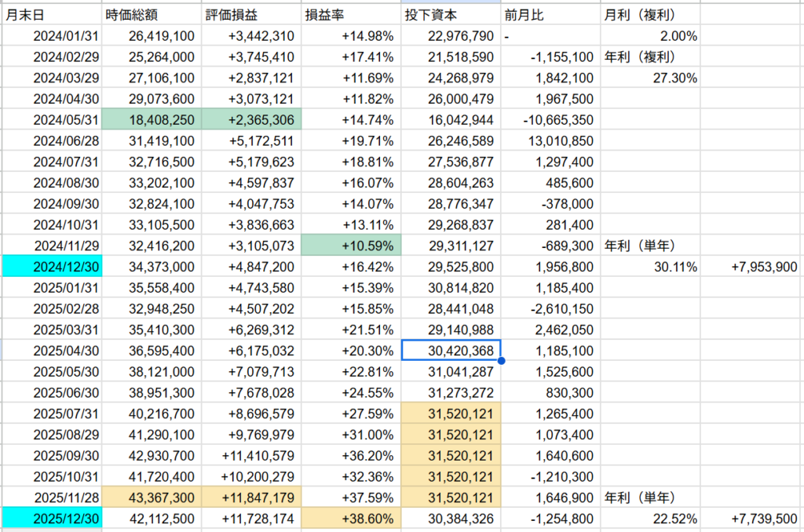This screenshot has width=804, height=532.
Task: Select the orange-highlighted +38.60% cell
Action: (351, 518)
